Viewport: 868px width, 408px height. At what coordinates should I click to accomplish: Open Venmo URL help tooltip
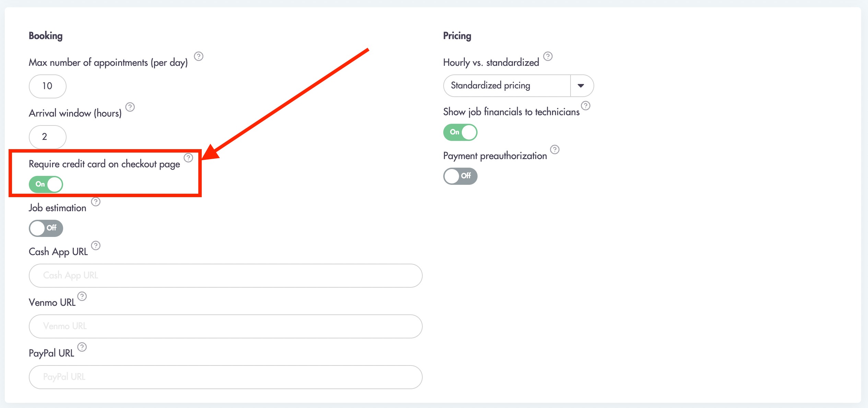(x=82, y=296)
